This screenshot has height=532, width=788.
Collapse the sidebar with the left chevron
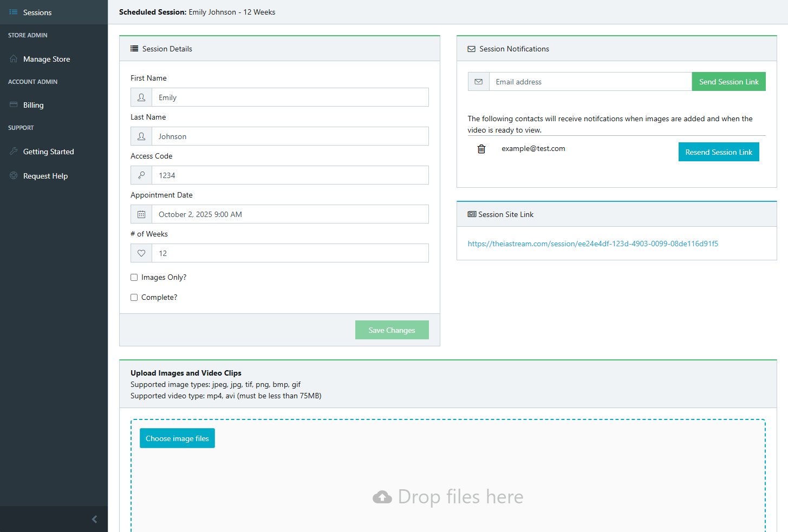tap(94, 519)
